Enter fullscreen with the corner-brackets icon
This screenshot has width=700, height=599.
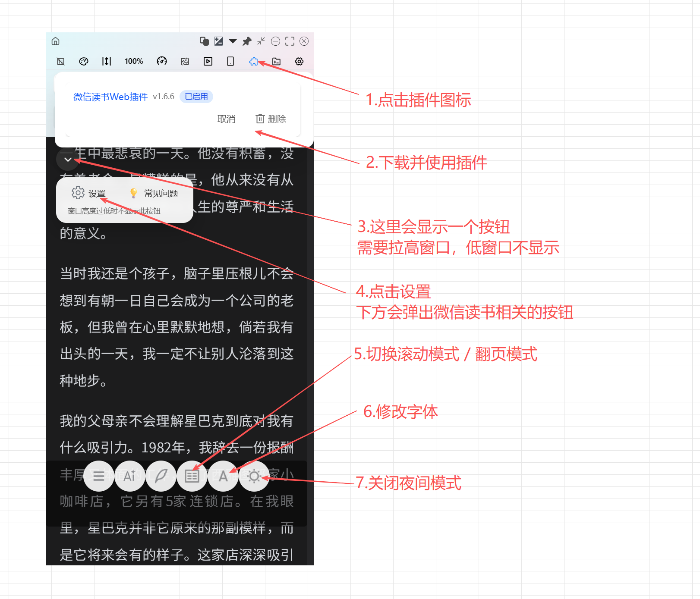[290, 41]
